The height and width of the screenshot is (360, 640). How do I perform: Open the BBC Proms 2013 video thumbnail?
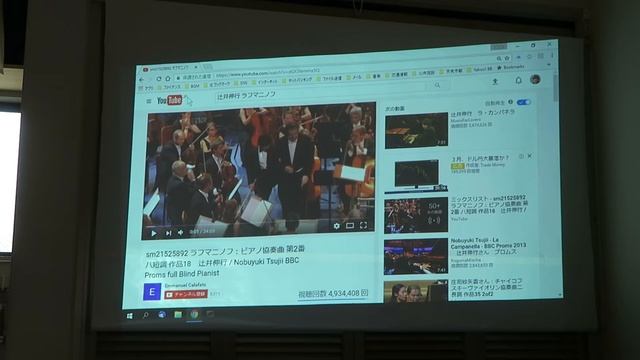click(x=416, y=256)
